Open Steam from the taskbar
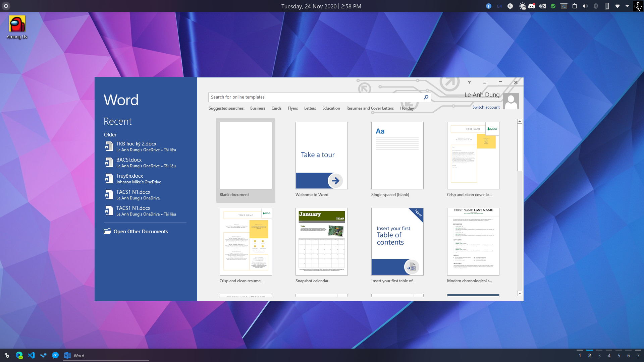Image resolution: width=644 pixels, height=362 pixels. [43, 355]
